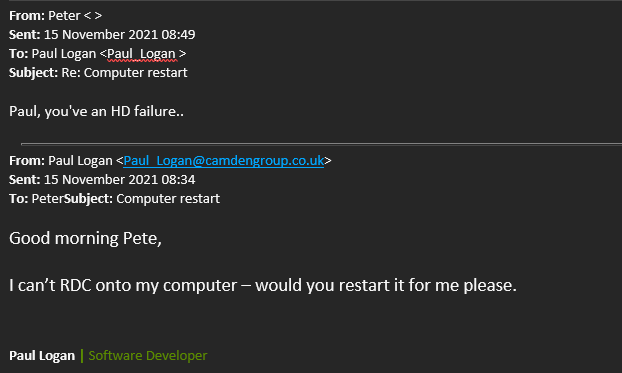Image resolution: width=622 pixels, height=373 pixels.
Task: Click the bold Paul Logan signature name
Action: (42, 356)
